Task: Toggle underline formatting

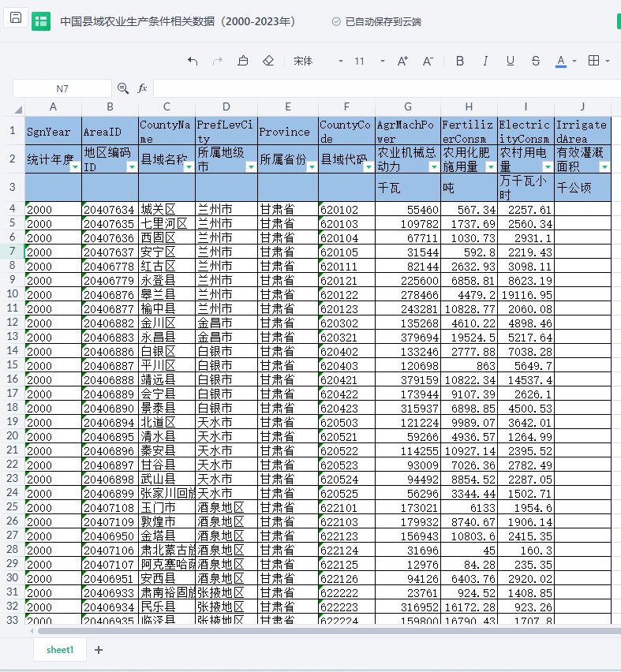Action: [511, 61]
